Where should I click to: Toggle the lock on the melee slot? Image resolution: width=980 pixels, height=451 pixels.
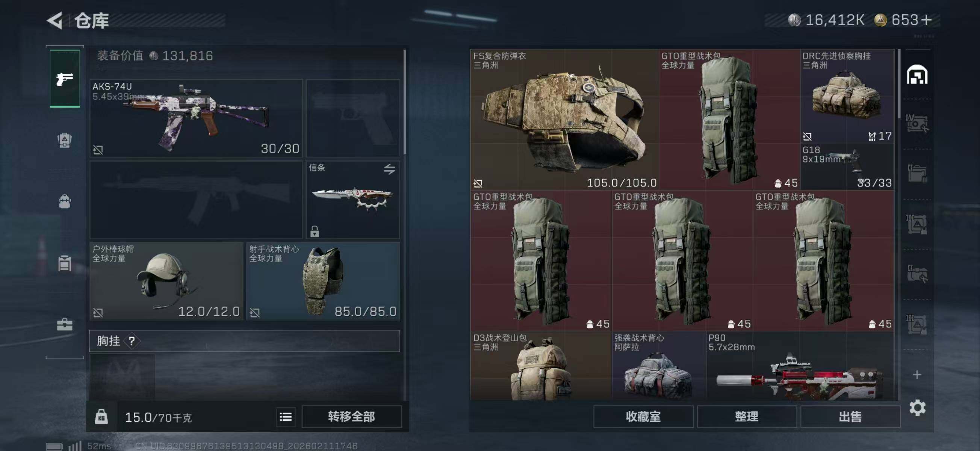pos(315,231)
